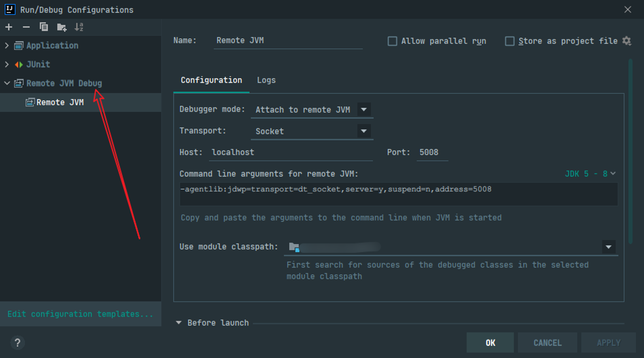This screenshot has width=644, height=358.
Task: Click the Application category icon
Action: [x=19, y=46]
